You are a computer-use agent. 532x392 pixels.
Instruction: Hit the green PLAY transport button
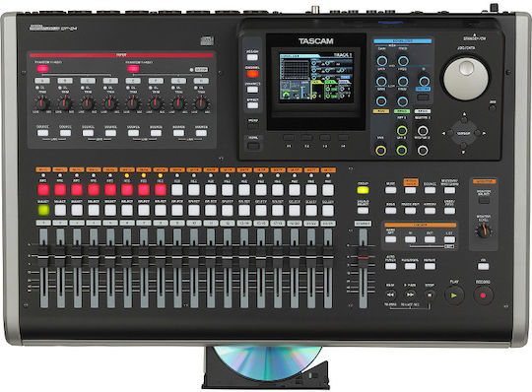454,295
